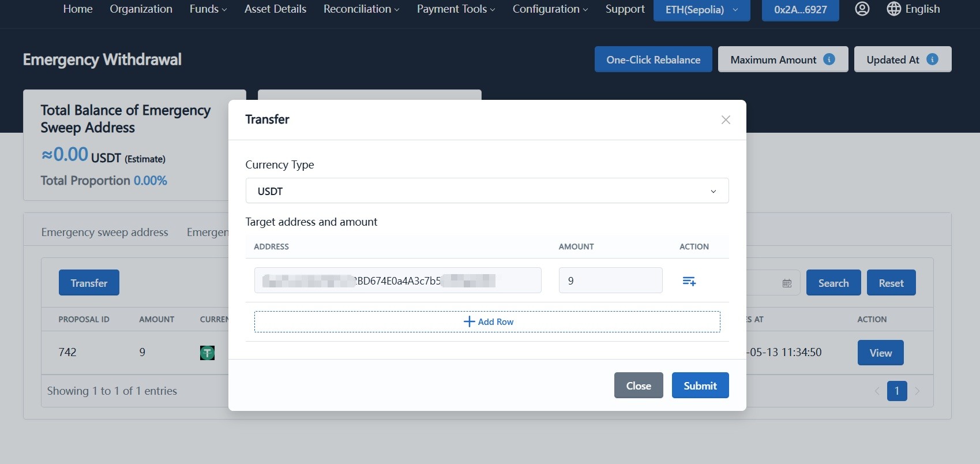
Task: Click the blue Transfer button
Action: (x=89, y=283)
